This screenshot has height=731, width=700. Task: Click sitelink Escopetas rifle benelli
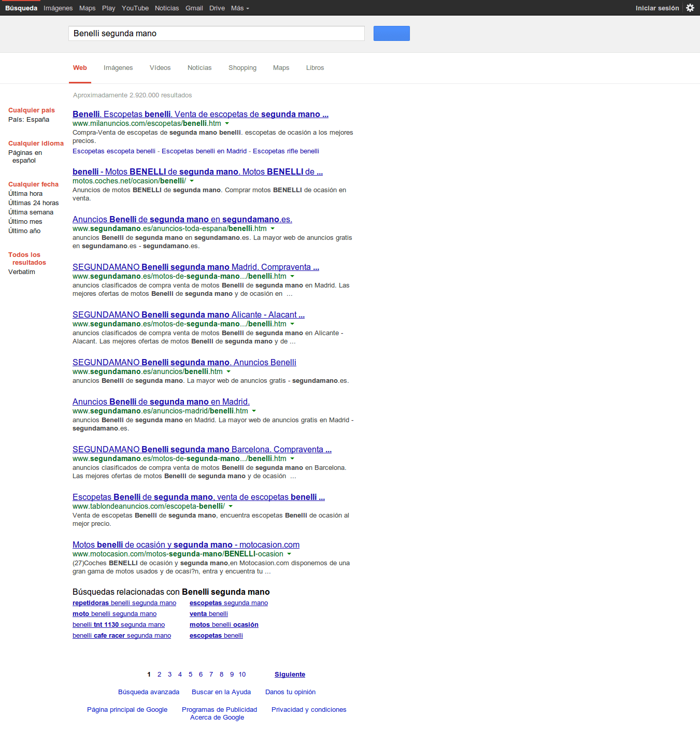click(286, 151)
